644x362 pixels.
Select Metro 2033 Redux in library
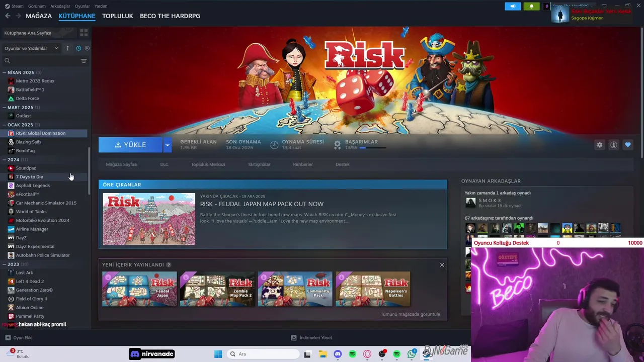coord(35,81)
